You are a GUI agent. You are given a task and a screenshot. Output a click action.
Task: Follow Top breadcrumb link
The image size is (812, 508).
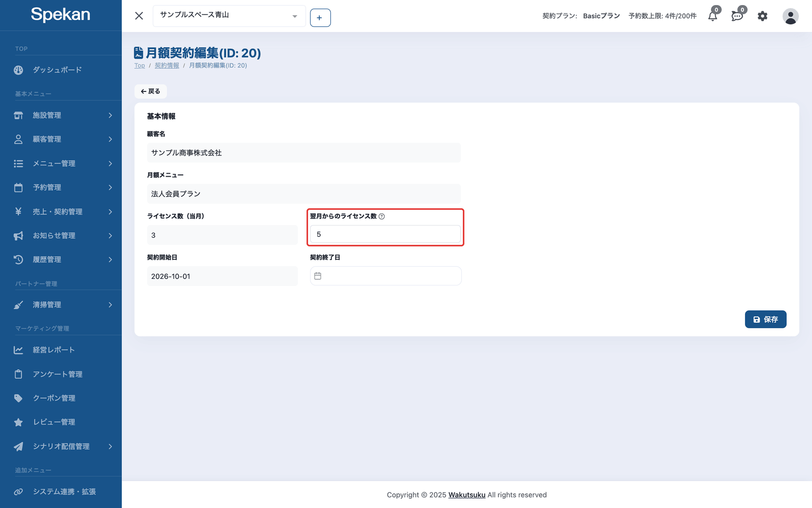click(x=140, y=66)
